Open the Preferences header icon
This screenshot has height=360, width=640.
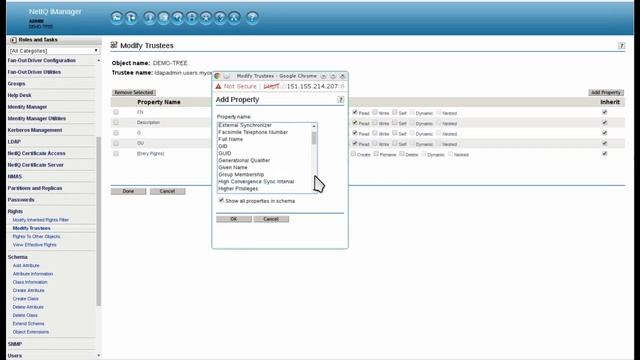click(220, 18)
